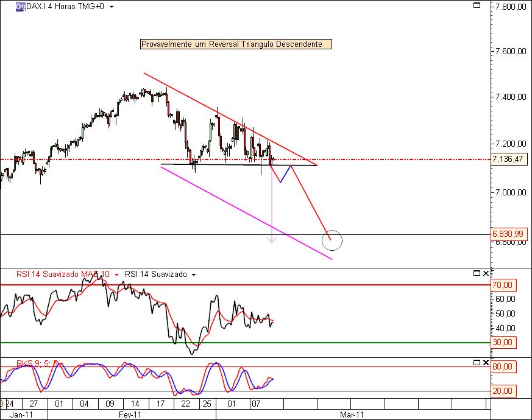Click the CFD instrument icon beside DAX.I
The width and height of the screenshot is (532, 420).
(20, 6)
